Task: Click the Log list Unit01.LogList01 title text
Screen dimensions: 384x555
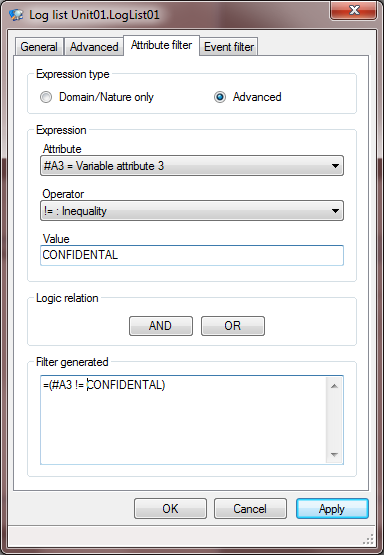Action: coord(94,15)
